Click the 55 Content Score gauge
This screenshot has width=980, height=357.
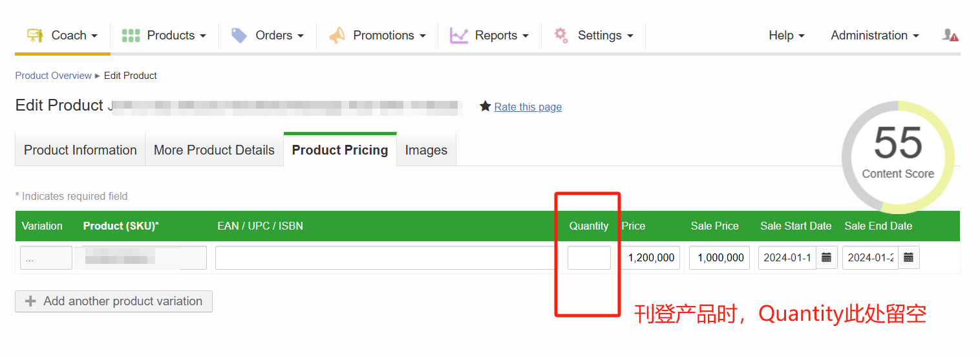[x=898, y=157]
